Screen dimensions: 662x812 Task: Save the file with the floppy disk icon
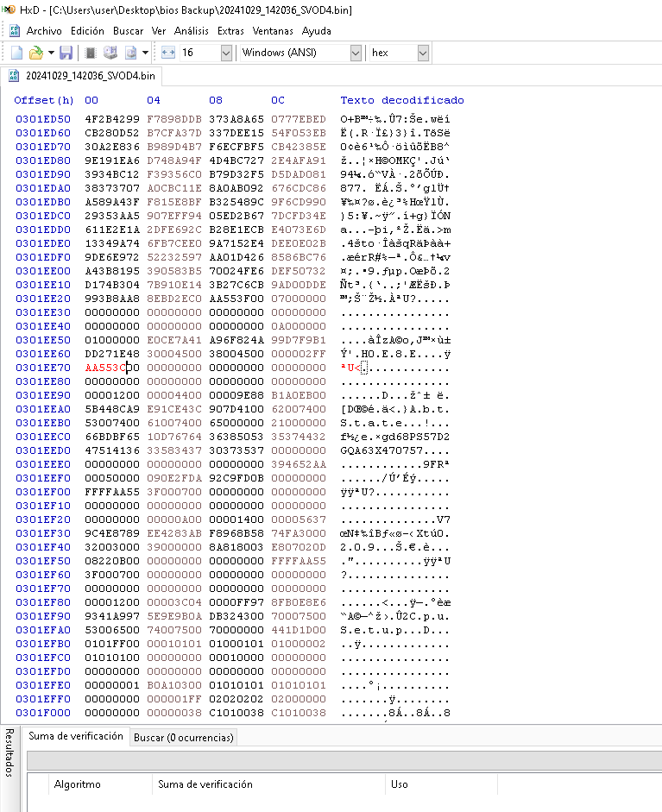coord(66,53)
